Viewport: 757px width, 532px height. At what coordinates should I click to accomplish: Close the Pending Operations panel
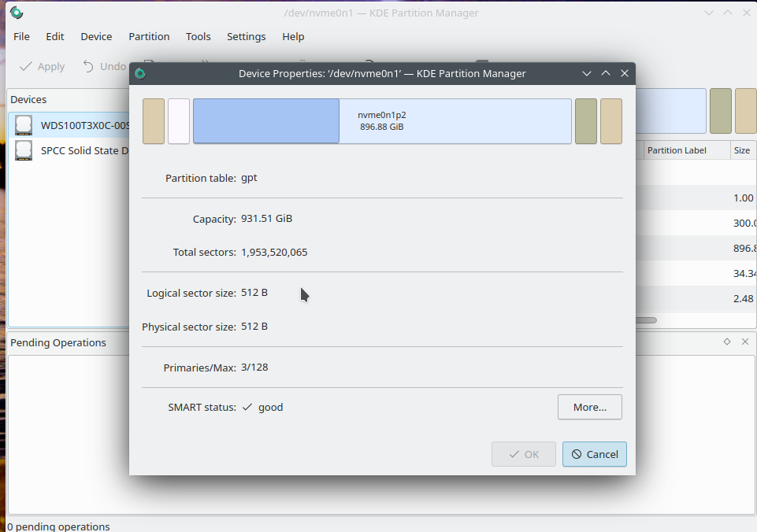pyautogui.click(x=744, y=342)
